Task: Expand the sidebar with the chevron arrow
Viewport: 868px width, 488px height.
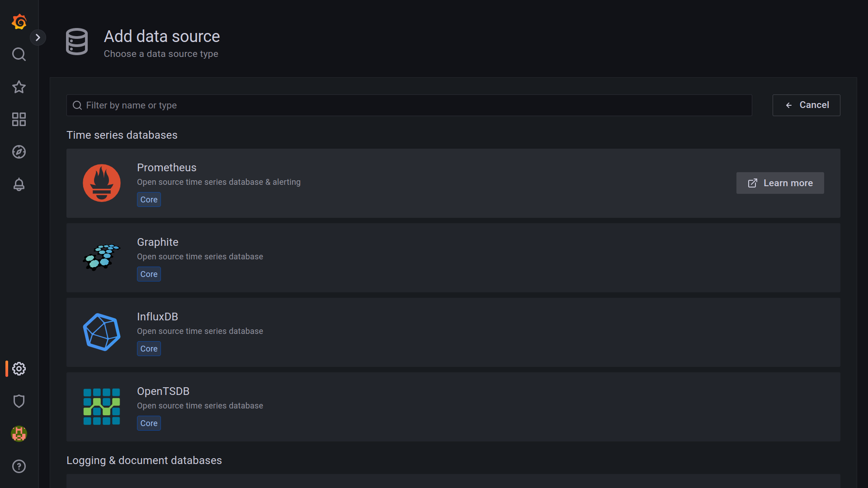Action: 38,38
